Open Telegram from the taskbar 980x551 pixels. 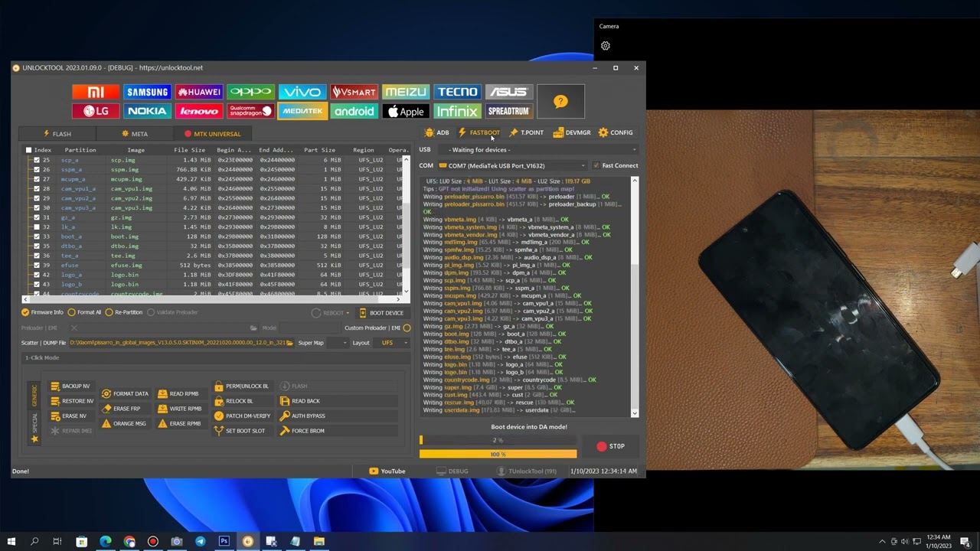[200, 541]
